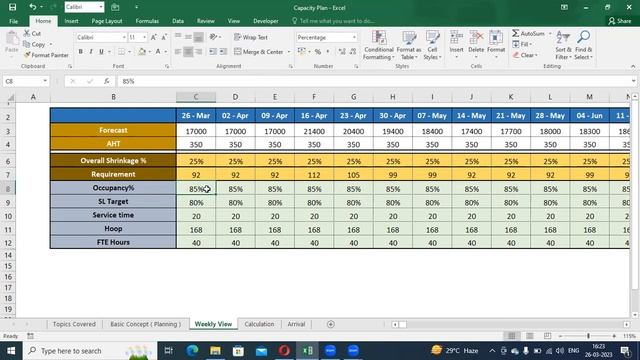The image size is (640, 360).
Task: Toggle Align Right
Action: [x=198, y=52]
